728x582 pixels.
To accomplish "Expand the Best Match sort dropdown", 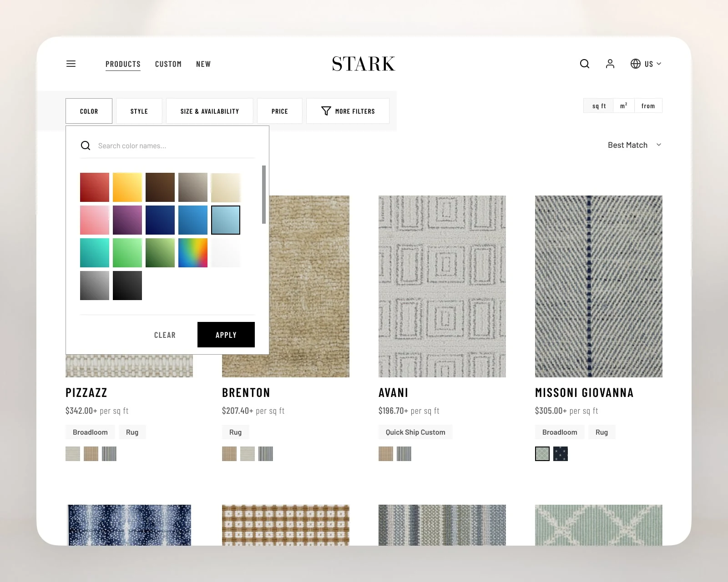I will [x=635, y=145].
